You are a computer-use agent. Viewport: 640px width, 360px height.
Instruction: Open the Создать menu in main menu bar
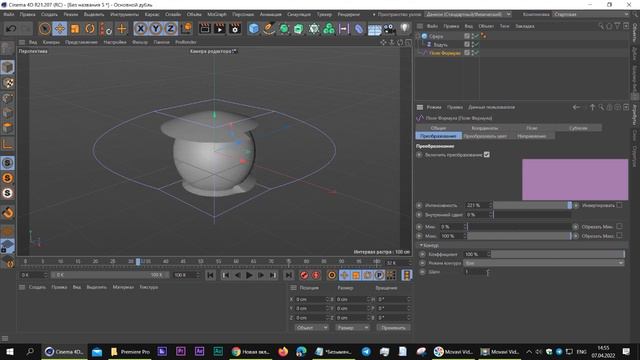49,14
